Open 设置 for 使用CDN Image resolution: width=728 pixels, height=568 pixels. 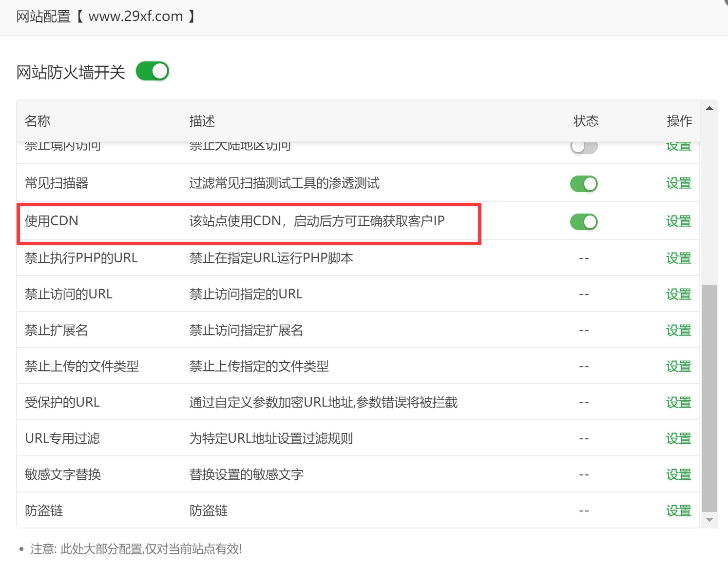678,221
